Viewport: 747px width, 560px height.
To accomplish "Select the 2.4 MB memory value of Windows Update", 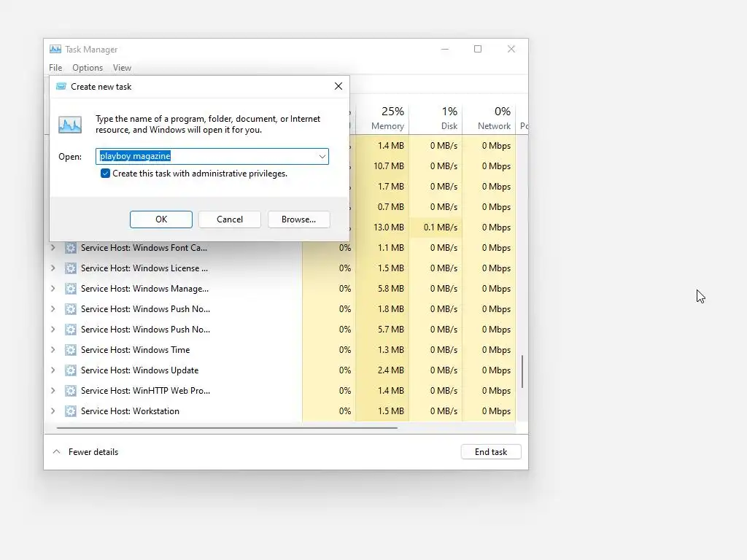I will [x=391, y=370].
